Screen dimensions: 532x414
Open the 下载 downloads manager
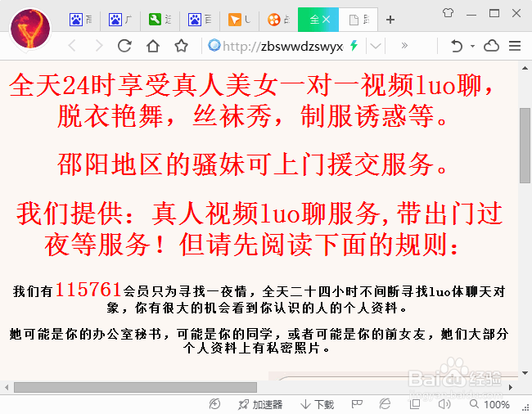317,404
